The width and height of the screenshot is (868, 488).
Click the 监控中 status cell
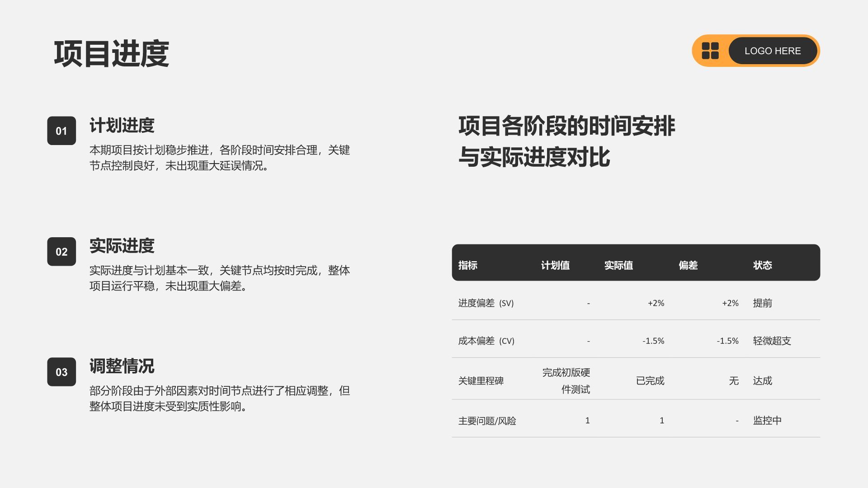click(767, 421)
